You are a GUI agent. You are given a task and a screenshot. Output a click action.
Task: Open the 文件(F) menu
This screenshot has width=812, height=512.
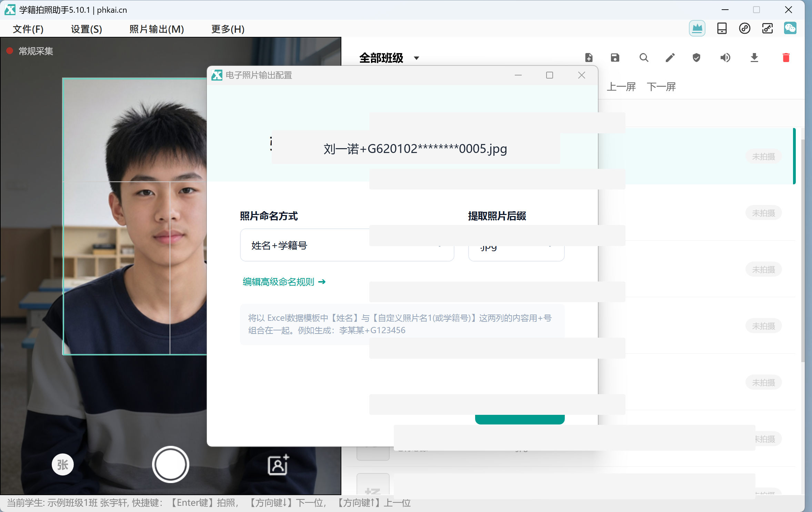pyautogui.click(x=28, y=29)
